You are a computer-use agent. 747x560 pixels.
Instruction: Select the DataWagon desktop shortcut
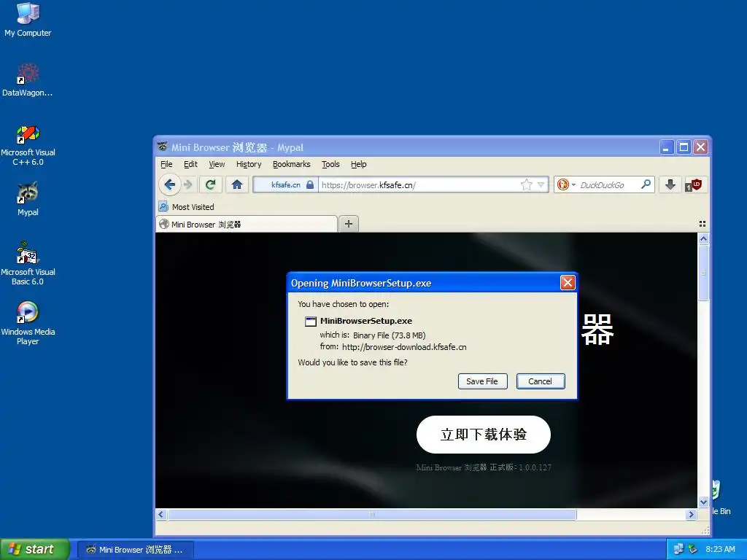tap(28, 80)
